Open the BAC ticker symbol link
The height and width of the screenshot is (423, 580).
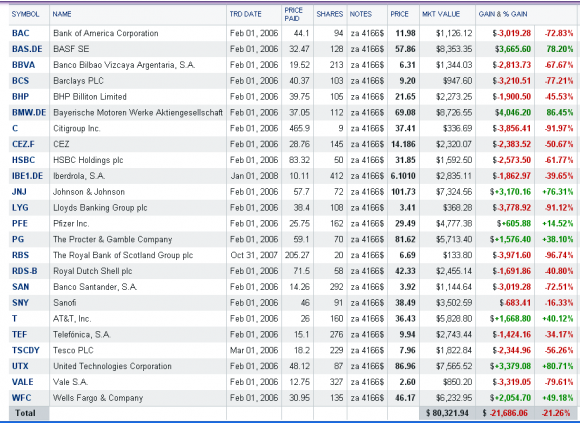(x=20, y=33)
